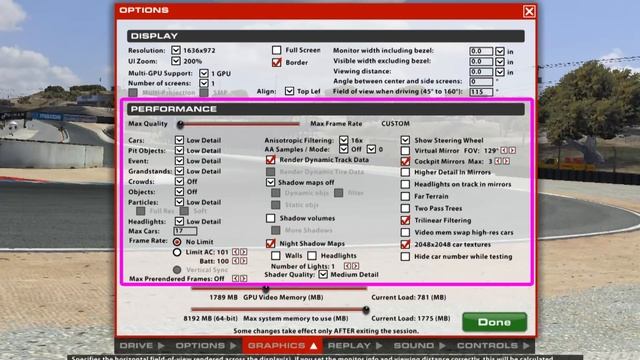Increase the Batt frame rate value

pos(244,261)
